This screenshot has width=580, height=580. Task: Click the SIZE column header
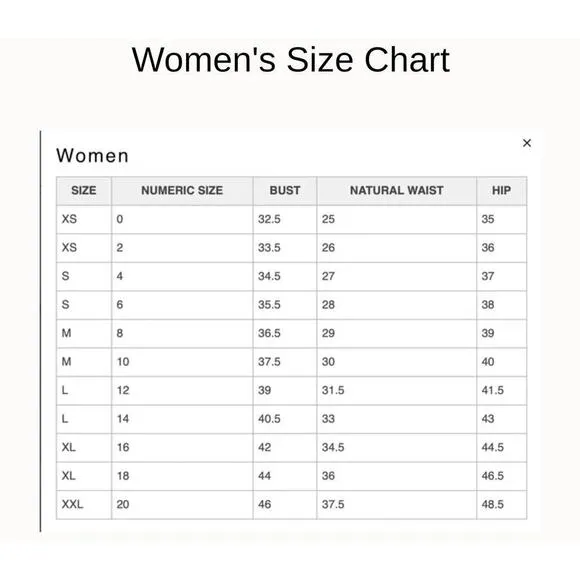point(84,190)
